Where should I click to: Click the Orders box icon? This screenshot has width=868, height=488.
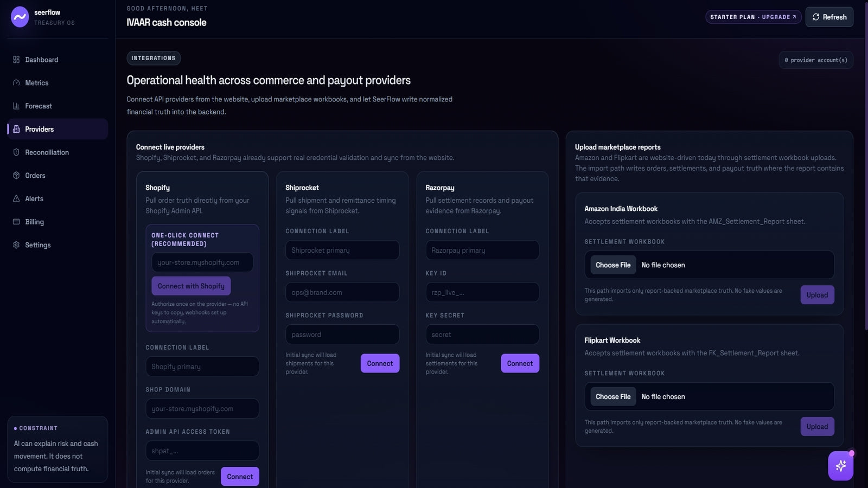16,176
